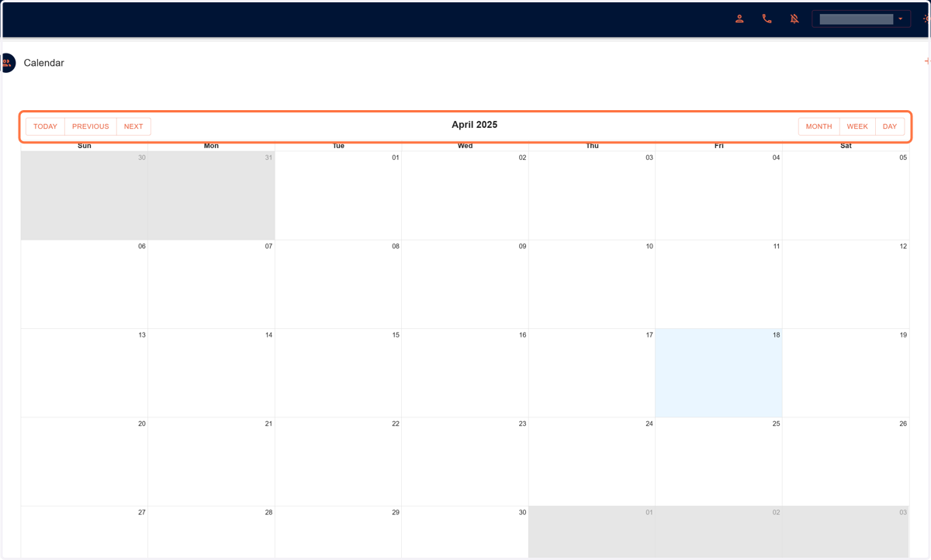Click day 10 on Thursday
This screenshot has width=931, height=560.
[592, 285]
